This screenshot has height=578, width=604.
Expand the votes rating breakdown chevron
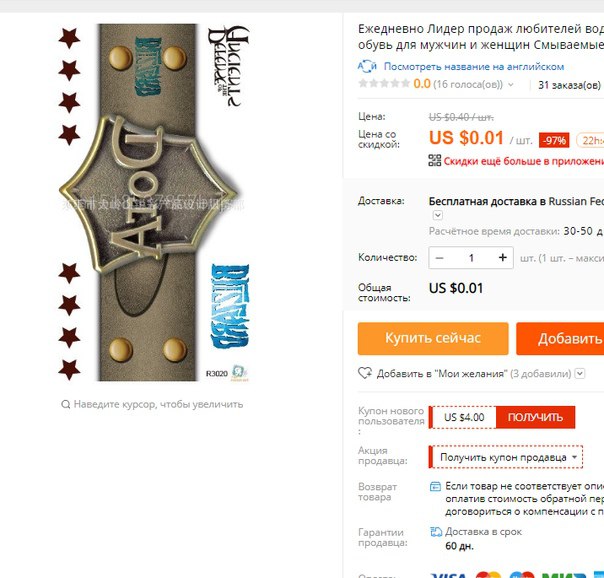click(x=511, y=84)
